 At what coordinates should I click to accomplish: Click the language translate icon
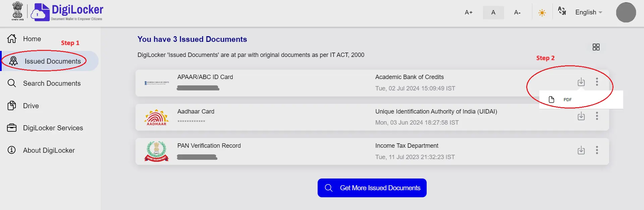562,11
